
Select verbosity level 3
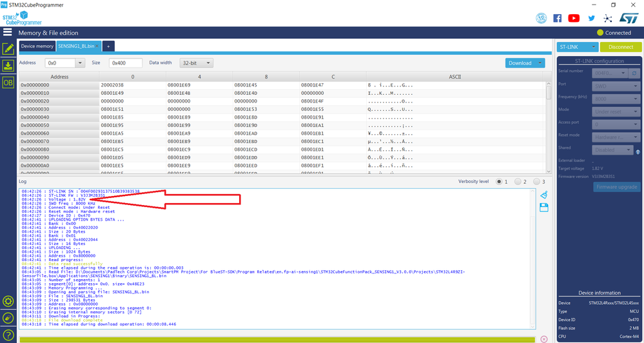[x=536, y=182]
